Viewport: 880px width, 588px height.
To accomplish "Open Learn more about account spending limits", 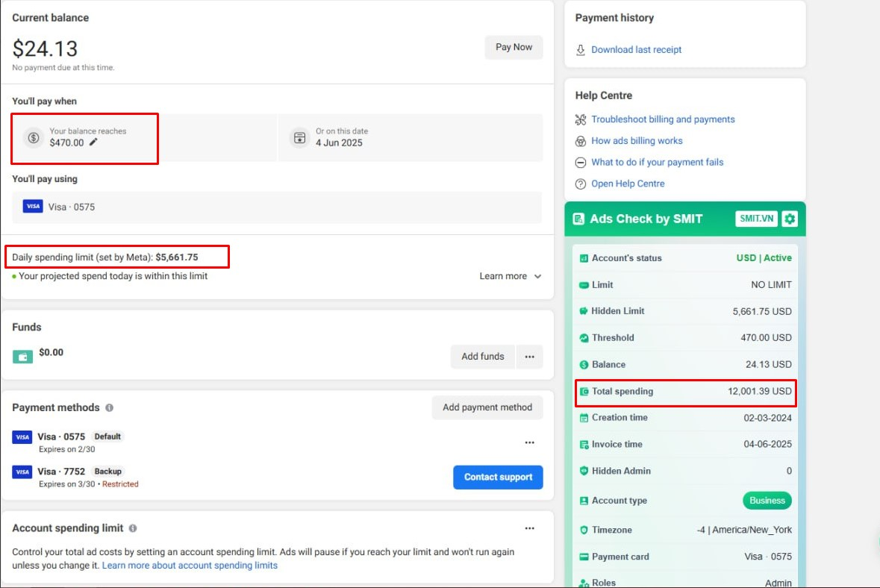I will 190,565.
